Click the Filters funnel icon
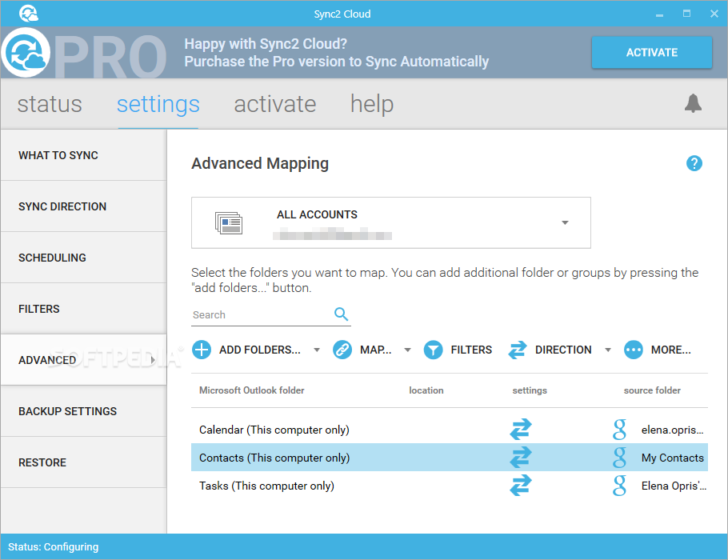 [x=433, y=350]
